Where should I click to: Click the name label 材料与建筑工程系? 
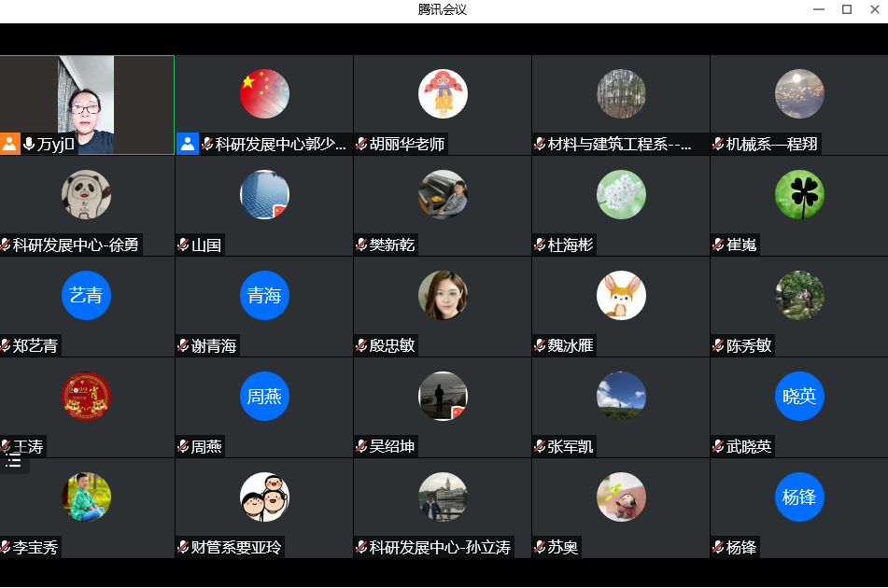pyautogui.click(x=620, y=145)
